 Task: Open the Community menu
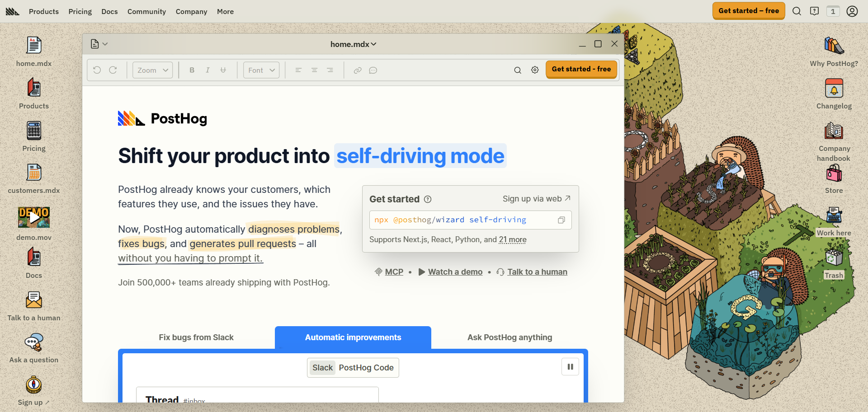click(x=146, y=11)
